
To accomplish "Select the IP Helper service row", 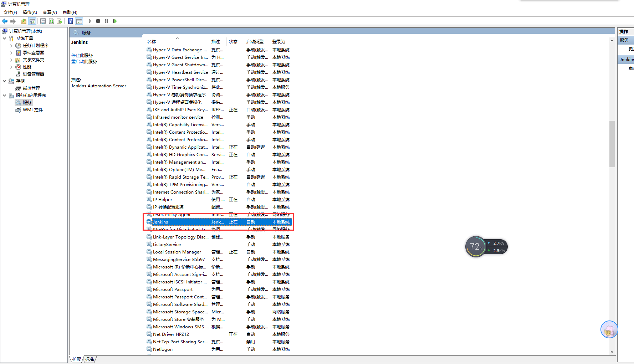I will pos(219,200).
